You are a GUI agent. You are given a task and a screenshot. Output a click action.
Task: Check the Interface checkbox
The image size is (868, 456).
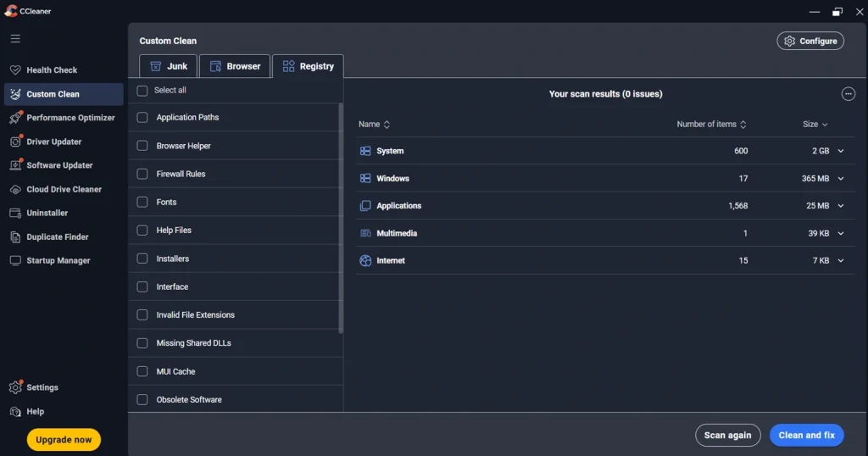(x=142, y=286)
